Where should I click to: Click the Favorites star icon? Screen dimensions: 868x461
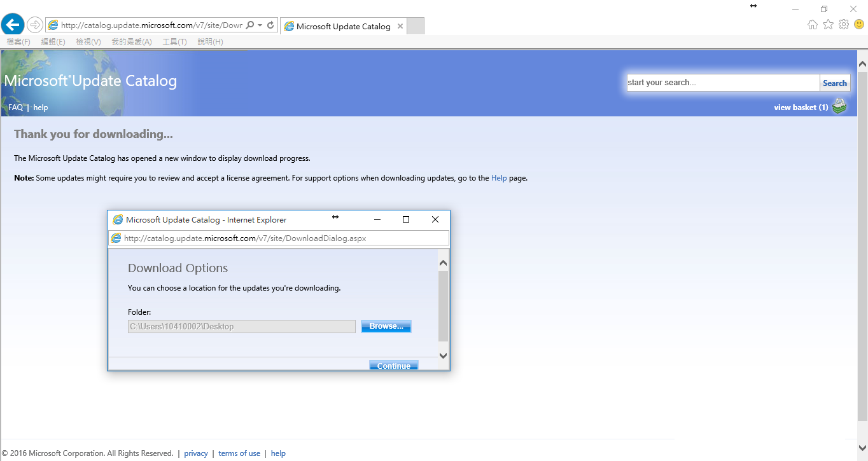click(828, 25)
